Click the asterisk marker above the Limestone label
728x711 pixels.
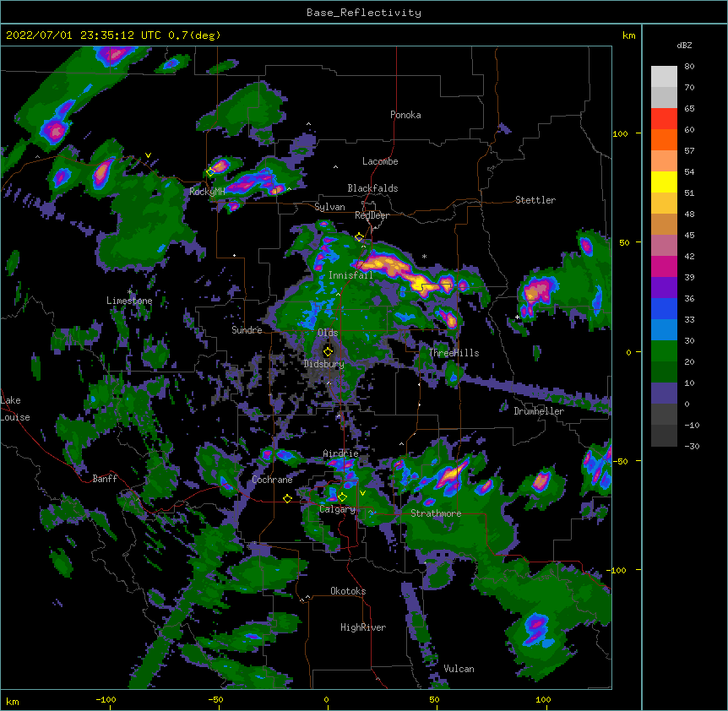point(129,292)
